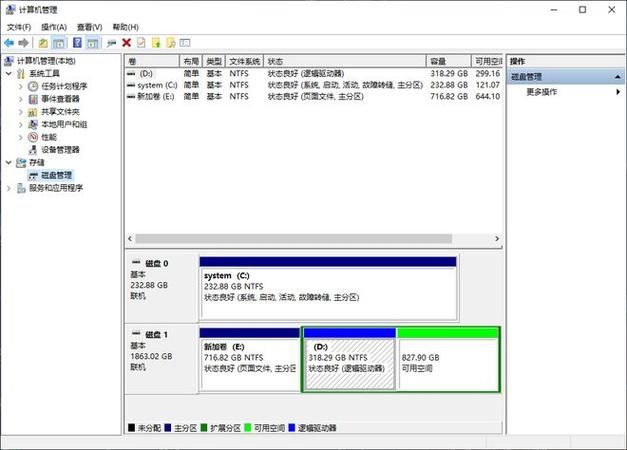Screen dimensions: 627x450
Task: Expand the 更多操作 submenu arrow
Action: pos(617,91)
